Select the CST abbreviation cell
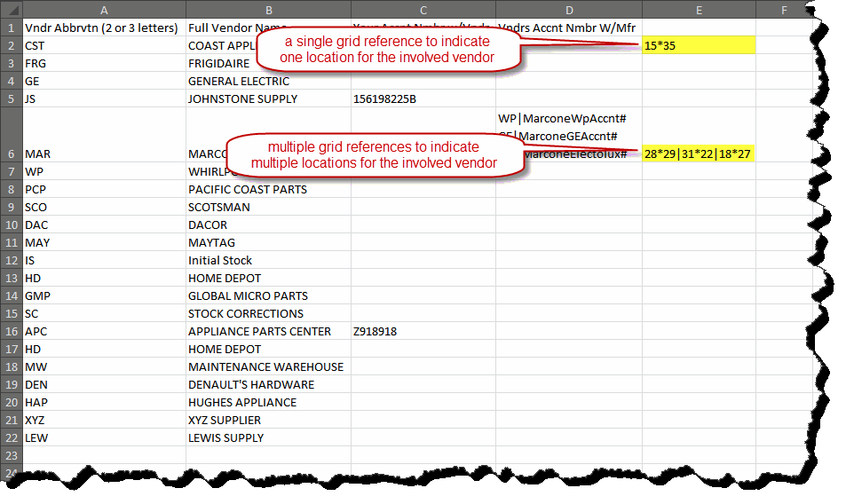The width and height of the screenshot is (846, 504). point(104,45)
